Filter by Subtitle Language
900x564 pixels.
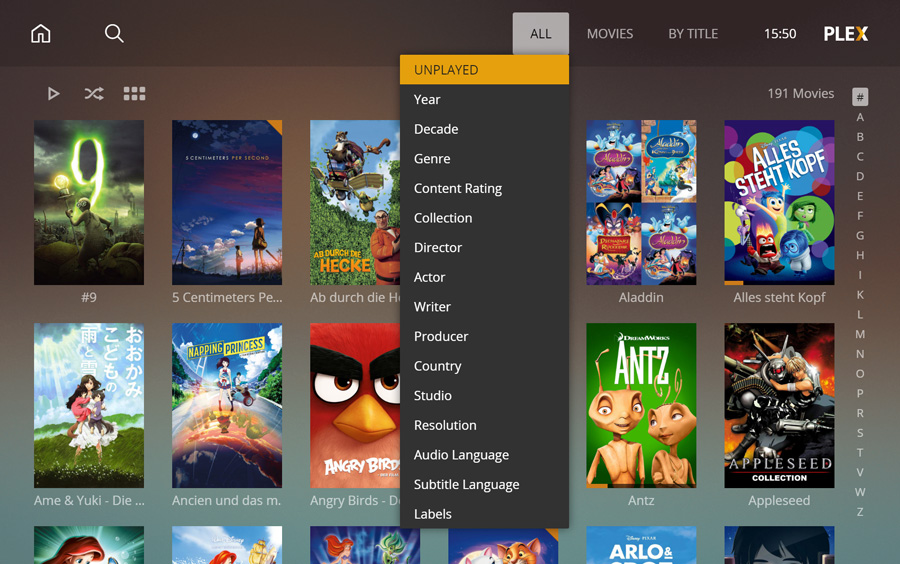coord(484,485)
